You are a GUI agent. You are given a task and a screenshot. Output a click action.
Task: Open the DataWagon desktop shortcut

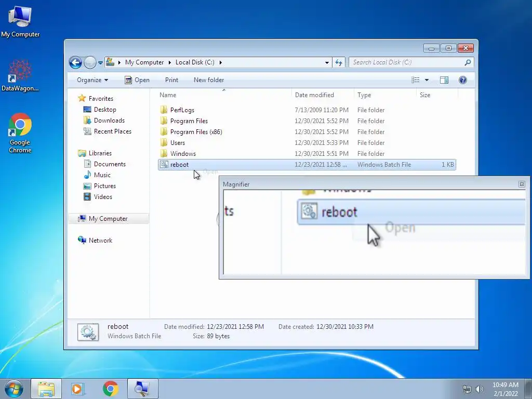[20, 75]
